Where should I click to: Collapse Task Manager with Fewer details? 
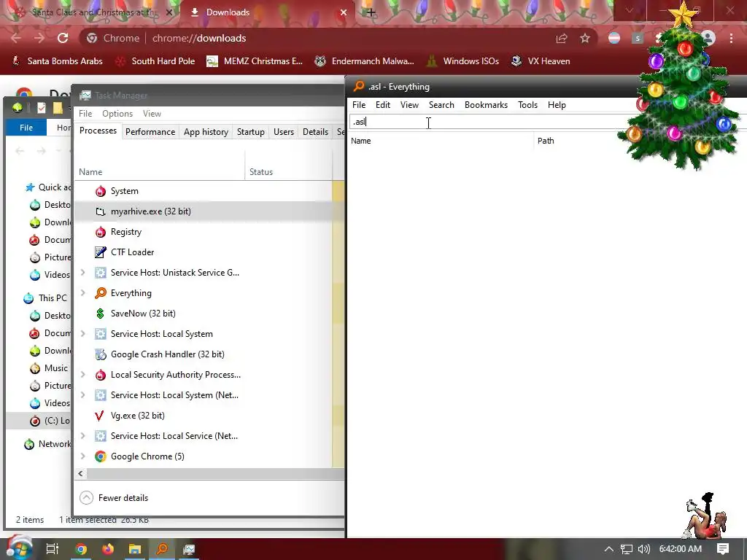114,497
